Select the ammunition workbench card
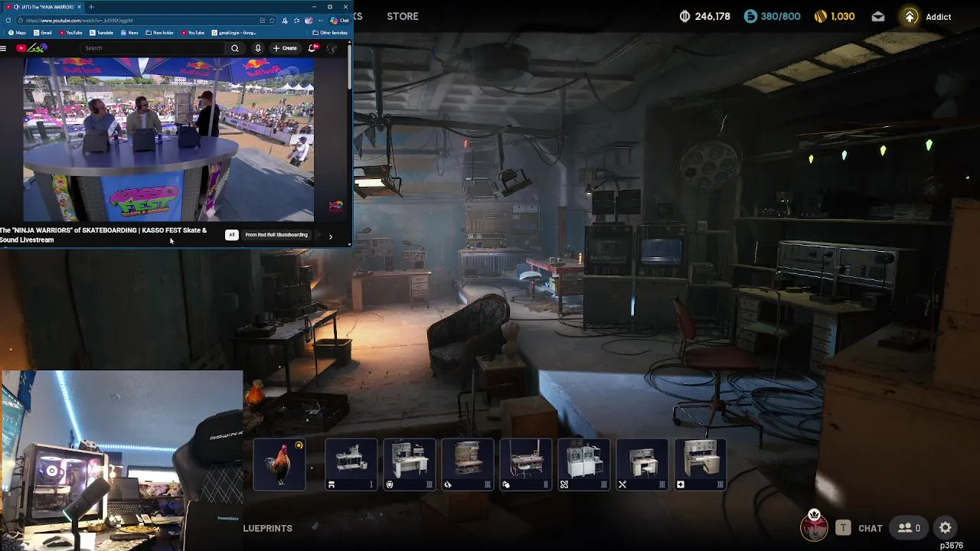The width and height of the screenshot is (980, 551). tap(468, 465)
